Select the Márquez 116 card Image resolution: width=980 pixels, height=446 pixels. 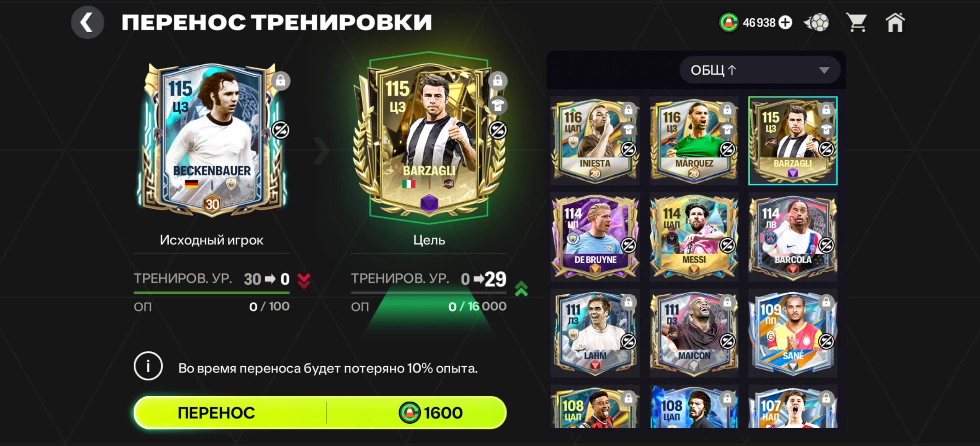click(694, 141)
